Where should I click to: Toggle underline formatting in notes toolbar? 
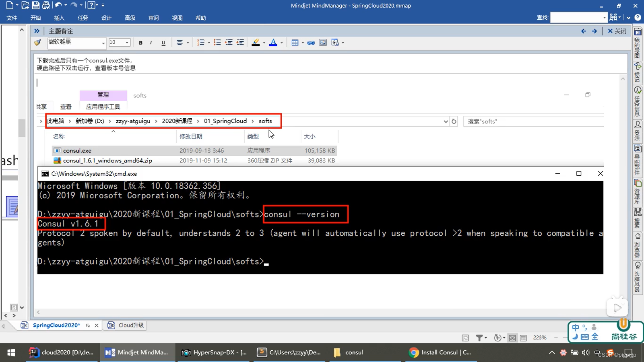[163, 43]
